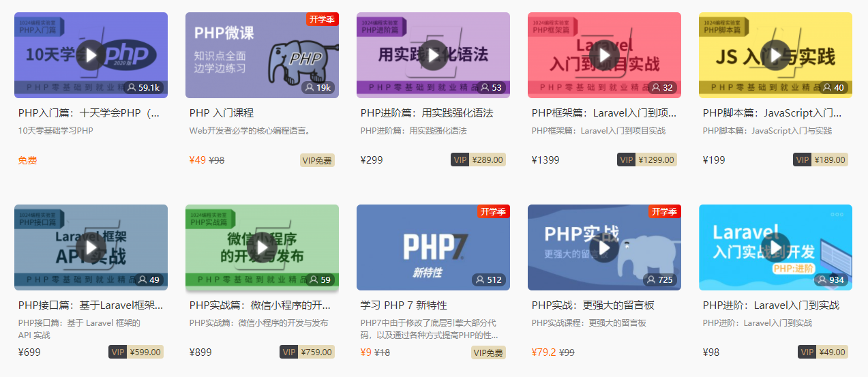Click play icon on PHP微课 thumbnail
This screenshot has width=868, height=377.
click(262, 55)
